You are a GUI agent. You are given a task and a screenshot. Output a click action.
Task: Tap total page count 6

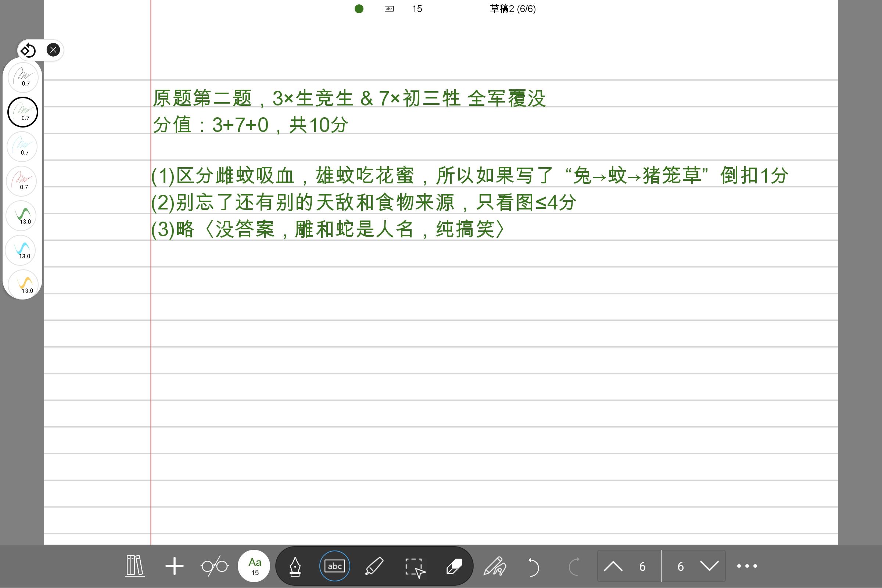pyautogui.click(x=681, y=566)
